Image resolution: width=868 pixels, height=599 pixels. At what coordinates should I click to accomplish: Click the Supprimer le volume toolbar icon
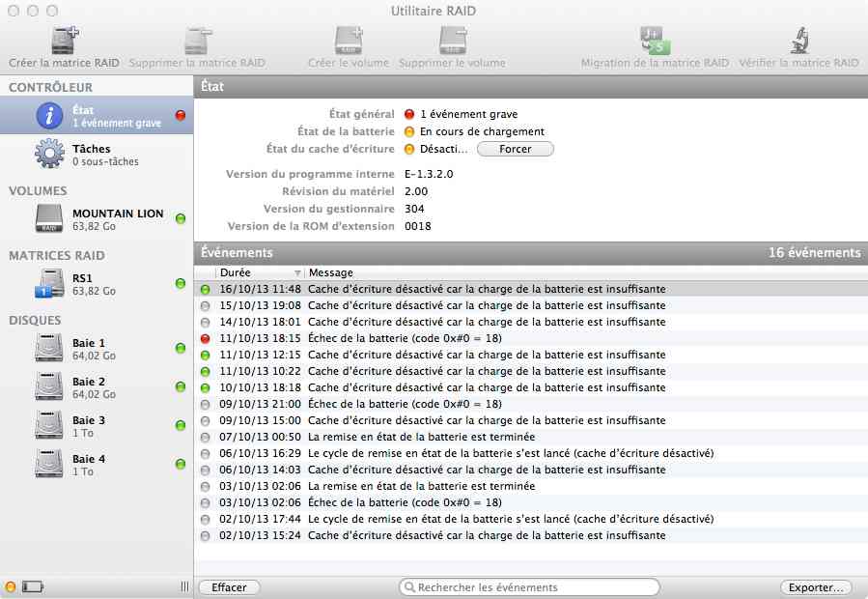tap(453, 40)
